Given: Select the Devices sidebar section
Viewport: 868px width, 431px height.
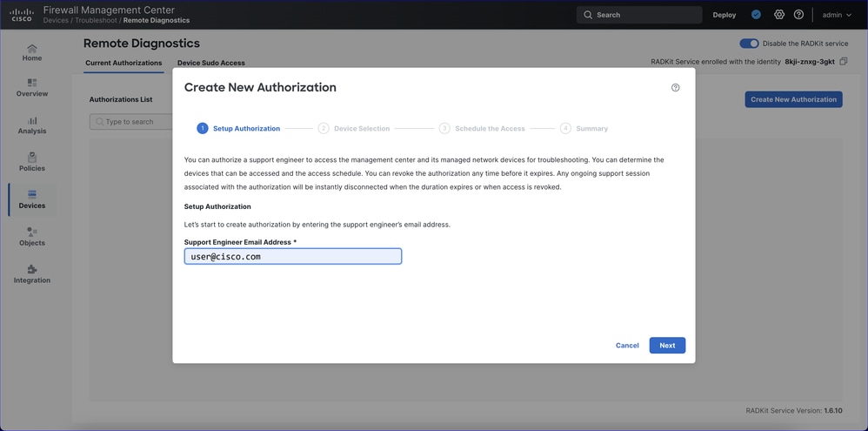Looking at the screenshot, I should [x=32, y=199].
